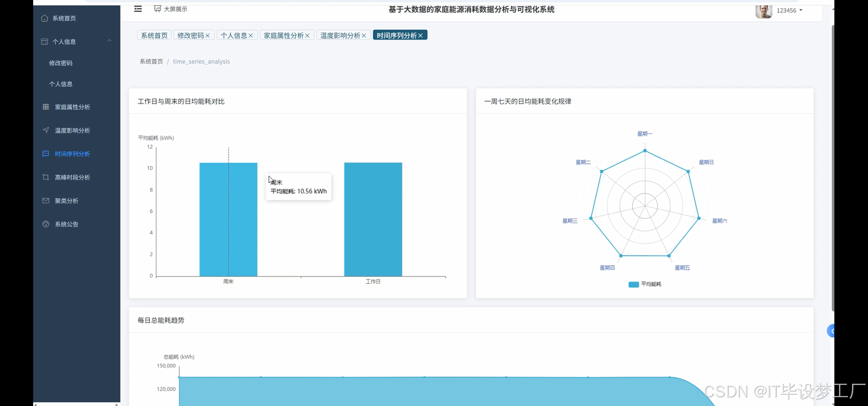The height and width of the screenshot is (406, 868).
Task: Click the 工作日 bar in the chart
Action: (x=373, y=219)
